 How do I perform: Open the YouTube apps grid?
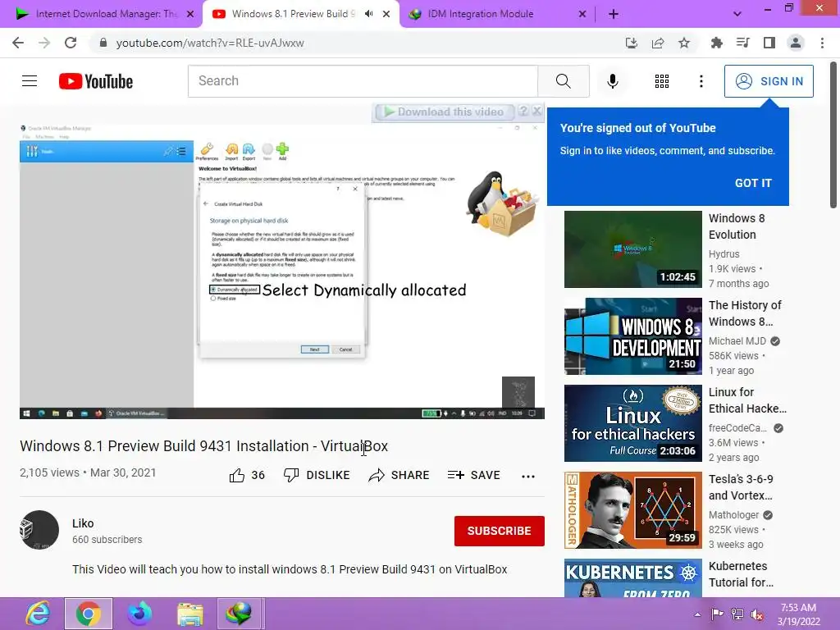pyautogui.click(x=662, y=81)
